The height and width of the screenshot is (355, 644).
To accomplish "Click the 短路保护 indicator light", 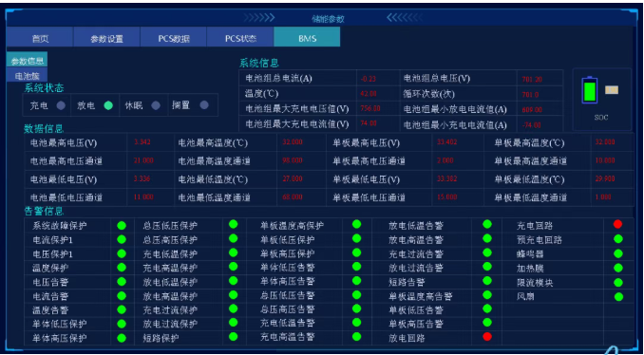I will tap(234, 337).
